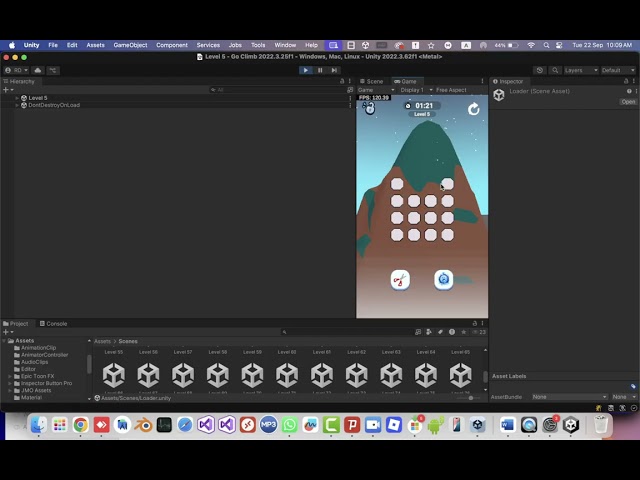Click the restart icon in the game view
Screen dimensions: 640x480
473,109
